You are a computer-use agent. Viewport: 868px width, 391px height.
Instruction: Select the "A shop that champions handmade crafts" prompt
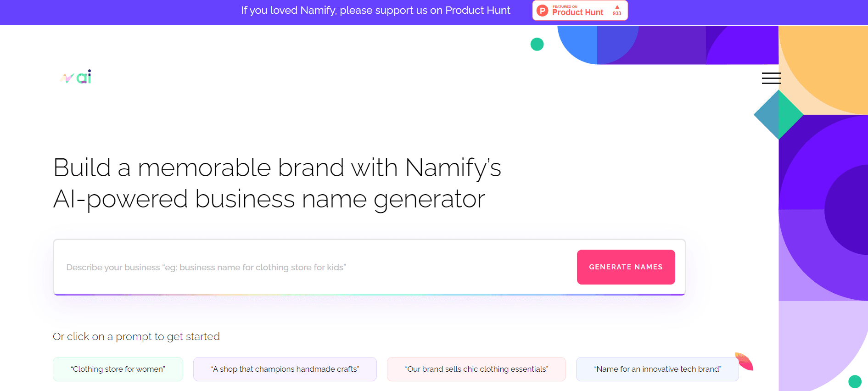[x=285, y=369]
